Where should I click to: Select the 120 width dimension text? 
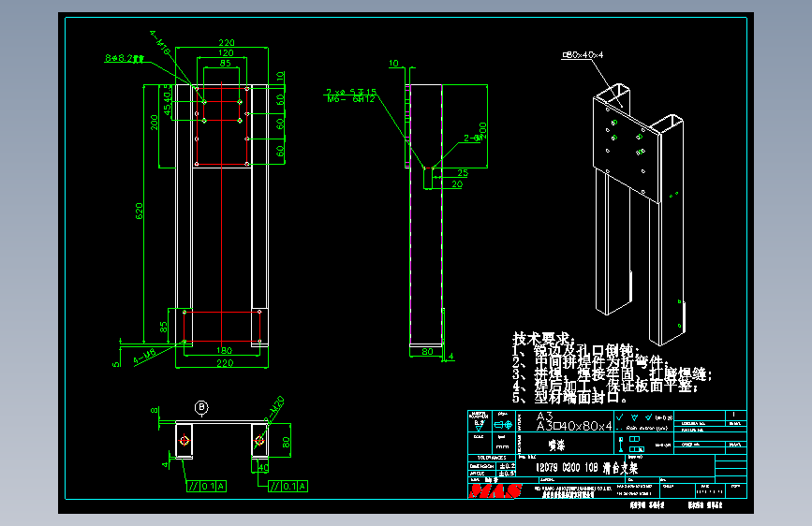click(x=226, y=52)
